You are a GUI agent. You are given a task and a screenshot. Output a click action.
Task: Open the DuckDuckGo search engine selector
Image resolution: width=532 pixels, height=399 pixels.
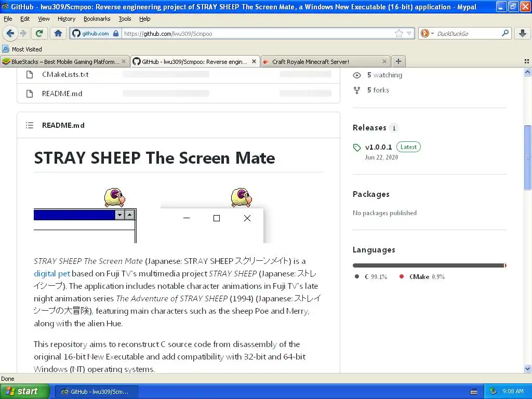point(427,33)
